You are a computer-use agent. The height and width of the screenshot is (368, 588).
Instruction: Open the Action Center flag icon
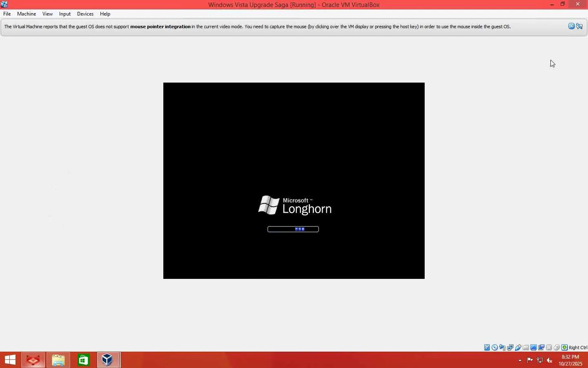pyautogui.click(x=530, y=360)
